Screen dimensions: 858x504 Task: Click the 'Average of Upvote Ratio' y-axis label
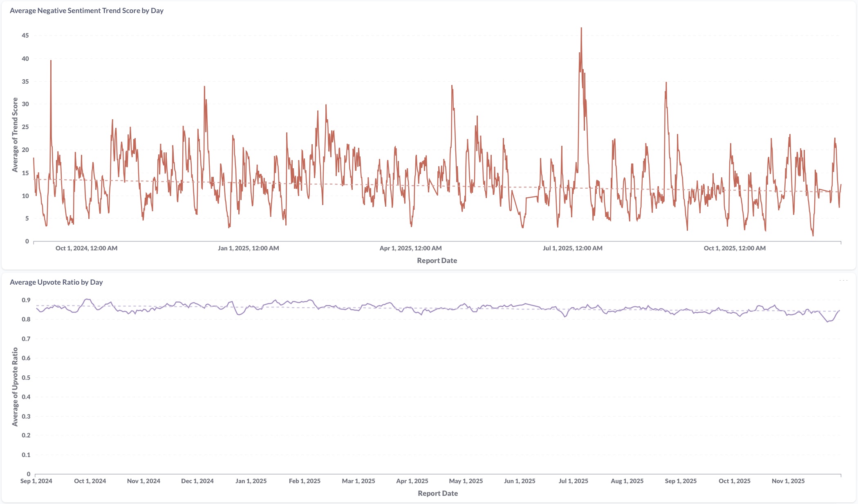tap(15, 387)
